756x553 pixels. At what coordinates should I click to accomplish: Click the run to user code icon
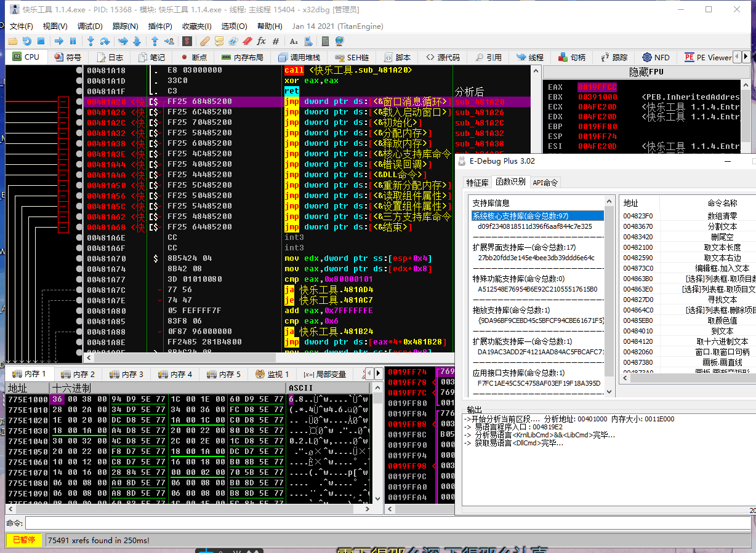pyautogui.click(x=169, y=41)
